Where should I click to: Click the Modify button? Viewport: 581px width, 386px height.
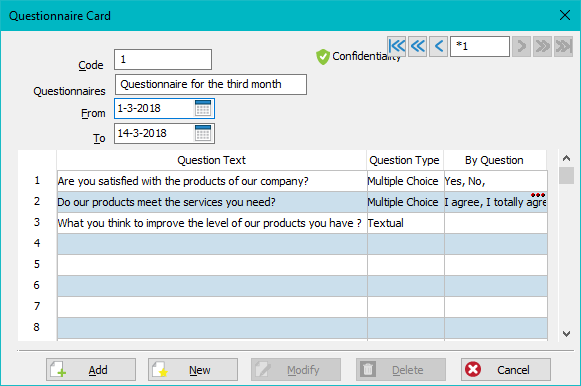pyautogui.click(x=296, y=369)
